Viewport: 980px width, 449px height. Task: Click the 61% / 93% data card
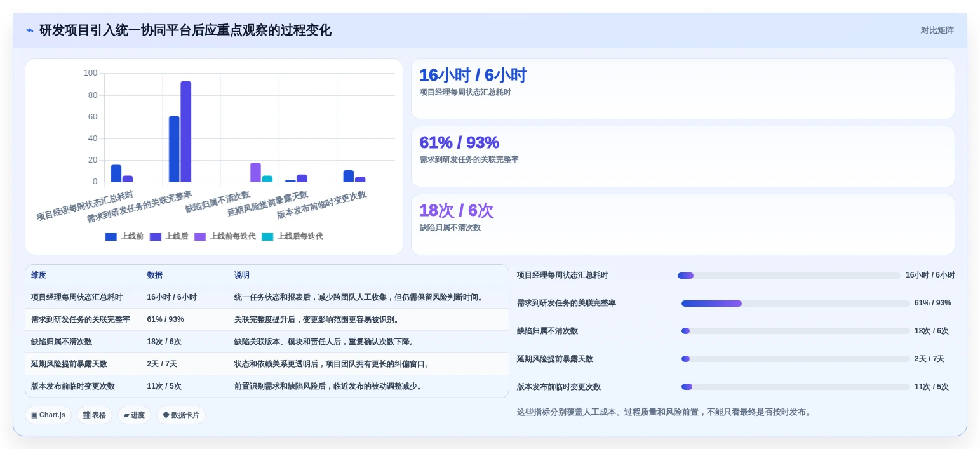tap(683, 156)
